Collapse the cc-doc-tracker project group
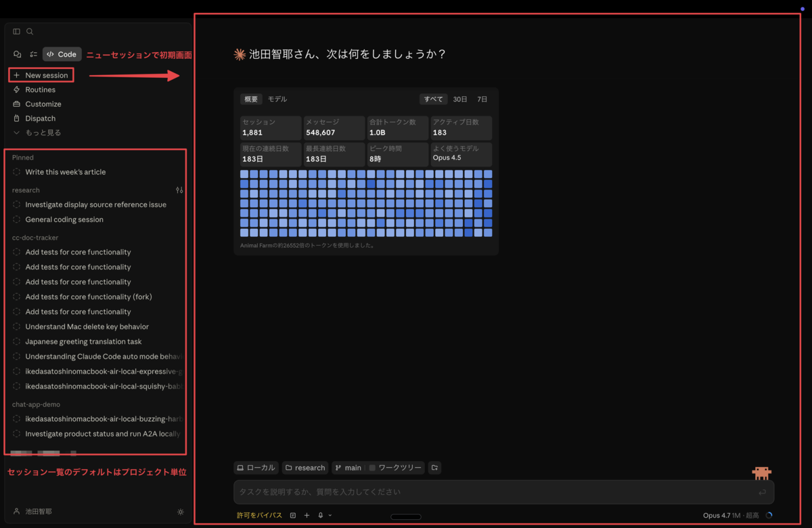 (35, 238)
